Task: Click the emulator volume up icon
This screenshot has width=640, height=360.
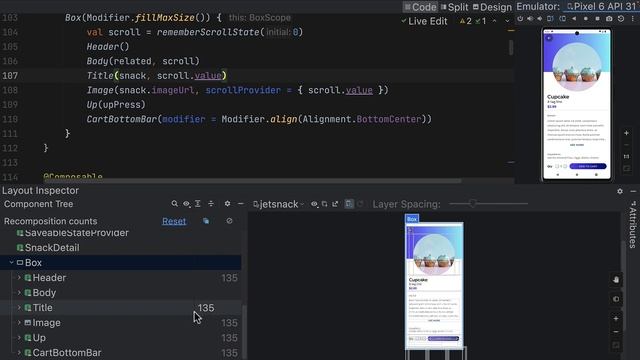Action: click(x=530, y=19)
